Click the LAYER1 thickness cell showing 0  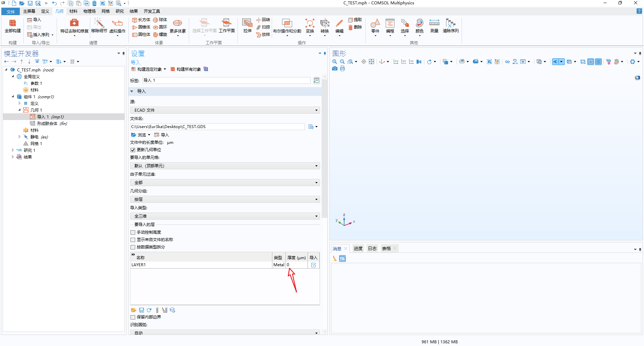tap(297, 265)
